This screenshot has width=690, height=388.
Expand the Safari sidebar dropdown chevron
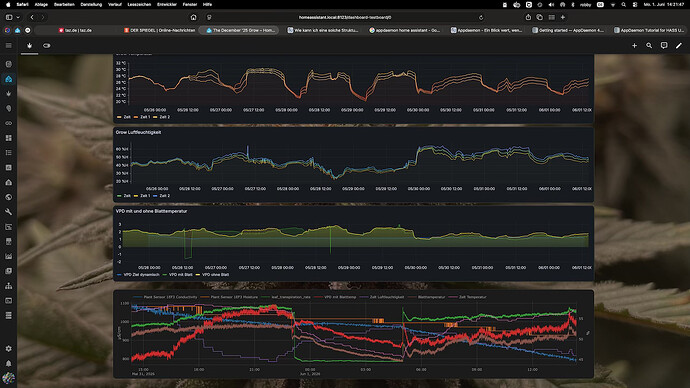[18, 17]
